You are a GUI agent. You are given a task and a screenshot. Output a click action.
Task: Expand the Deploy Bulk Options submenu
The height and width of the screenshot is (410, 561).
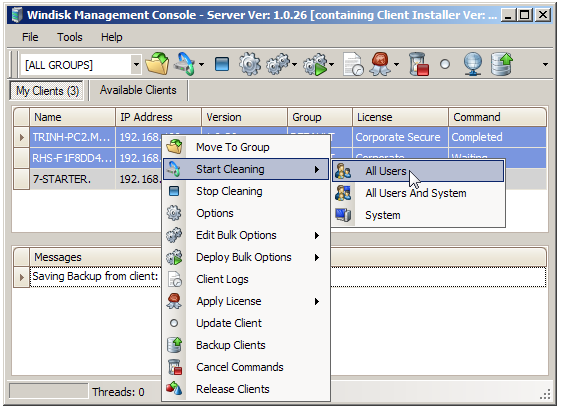coord(246,257)
